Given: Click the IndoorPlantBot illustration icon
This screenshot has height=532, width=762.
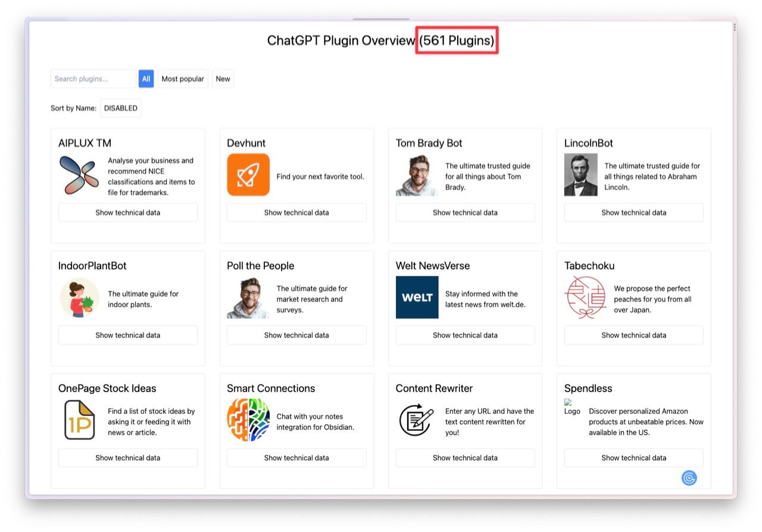Looking at the screenshot, I should click(x=79, y=298).
